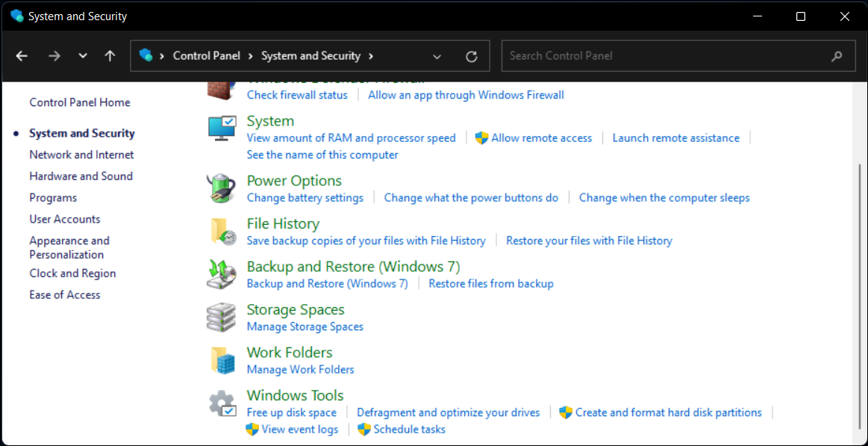Open Windows Tools via its gear icon
The height and width of the screenshot is (446, 868).
coord(222,403)
